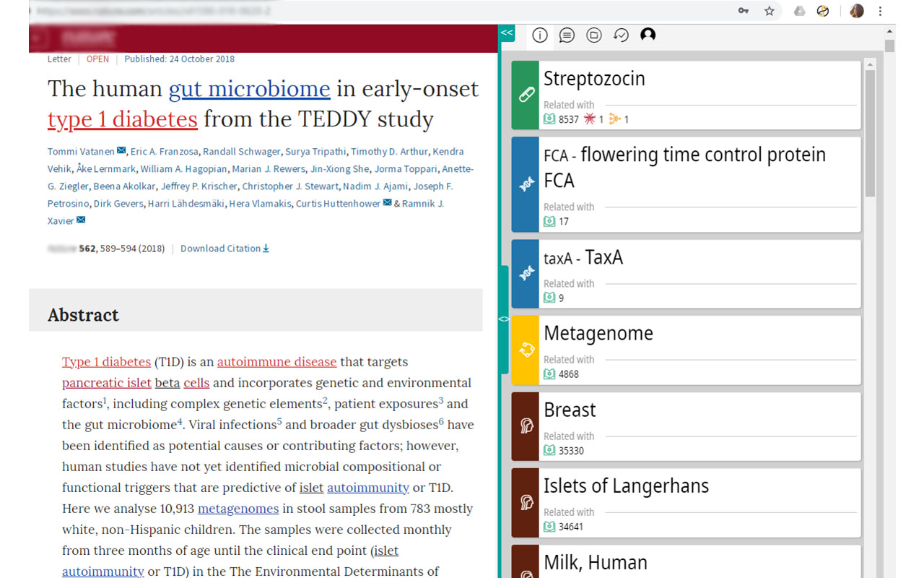This screenshot has height=578, width=924.
Task: Click the 'autoimmune disease' link in abstract
Action: (276, 362)
